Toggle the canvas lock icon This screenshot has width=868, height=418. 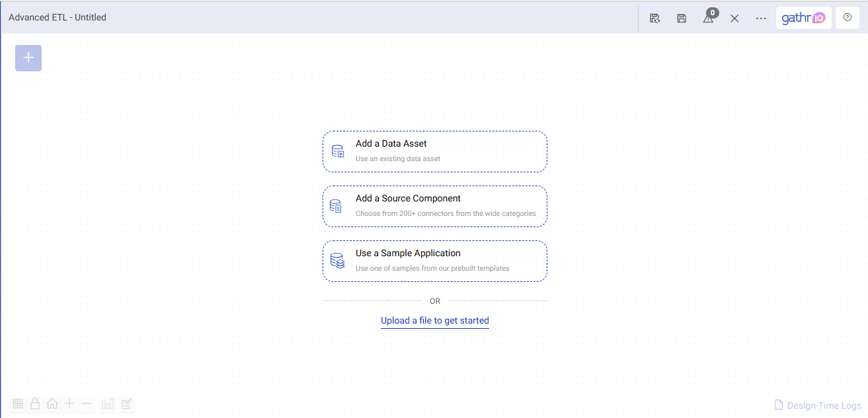(x=35, y=403)
